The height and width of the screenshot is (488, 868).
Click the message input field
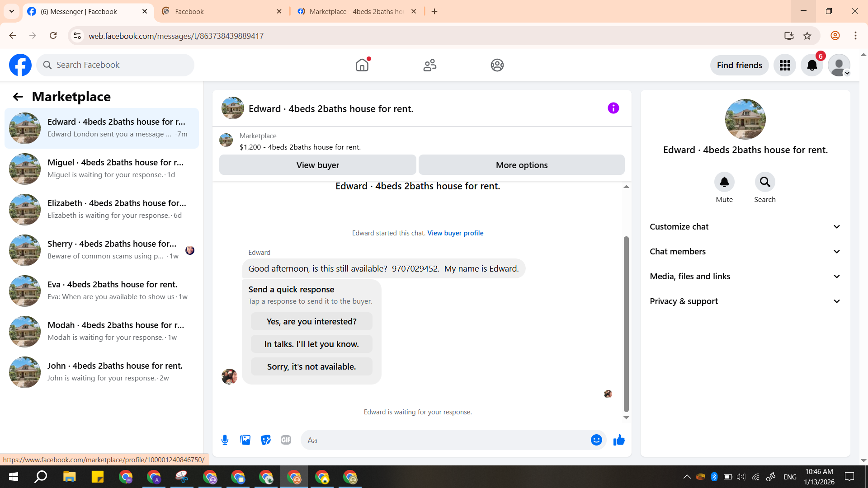pyautogui.click(x=445, y=440)
